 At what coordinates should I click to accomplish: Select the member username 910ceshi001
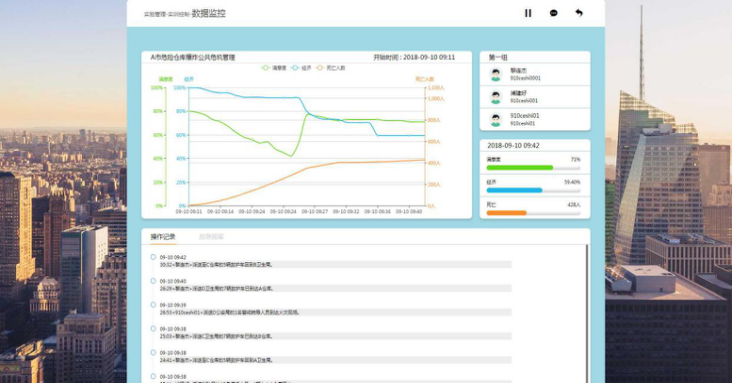(x=524, y=101)
